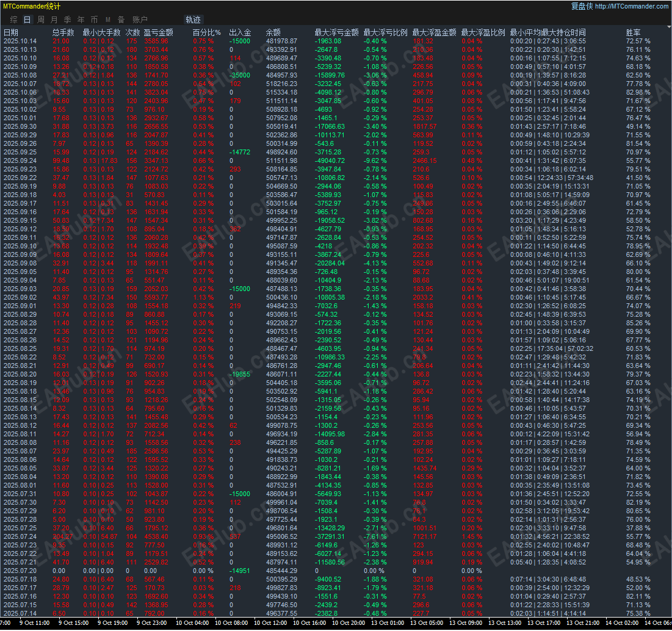Click total lots value 204.27
672x631 pixels.
pos(63,537)
